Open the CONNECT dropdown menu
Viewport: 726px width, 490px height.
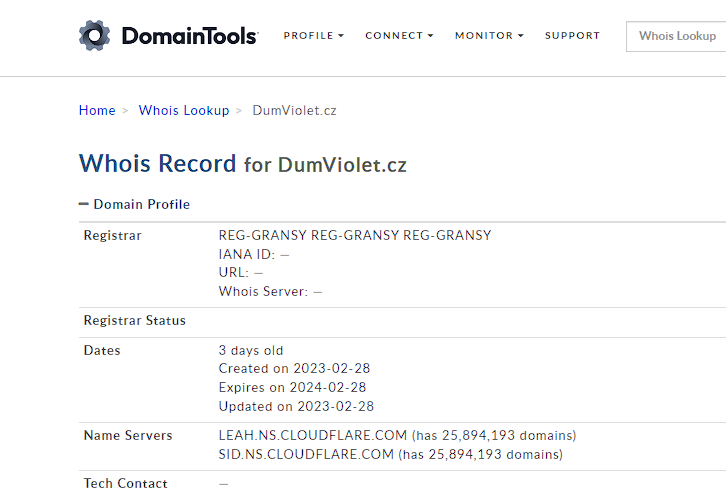(x=399, y=36)
